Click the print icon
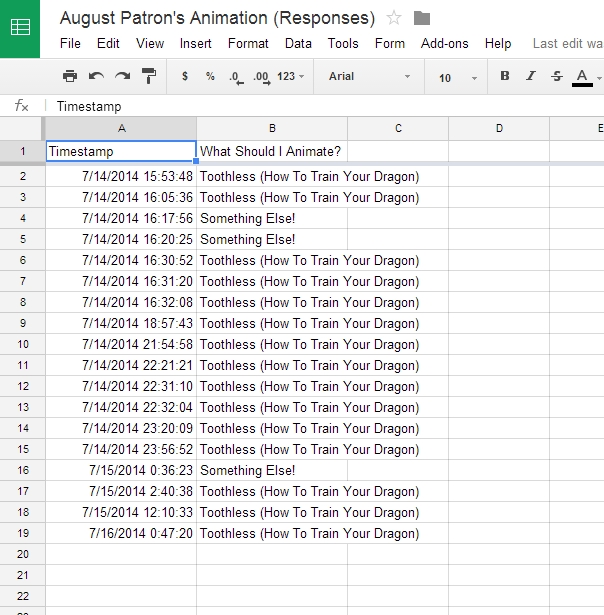 click(x=69, y=76)
